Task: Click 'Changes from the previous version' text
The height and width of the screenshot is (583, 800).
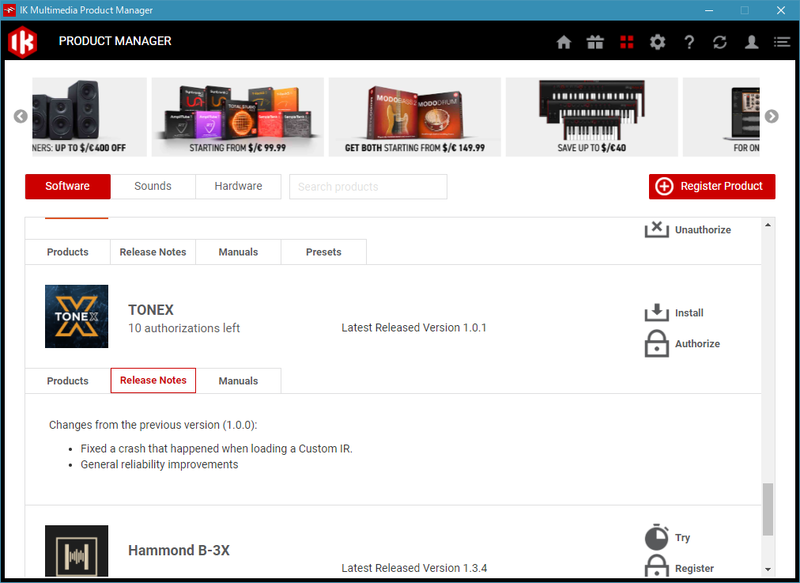Action: pyautogui.click(x=153, y=425)
